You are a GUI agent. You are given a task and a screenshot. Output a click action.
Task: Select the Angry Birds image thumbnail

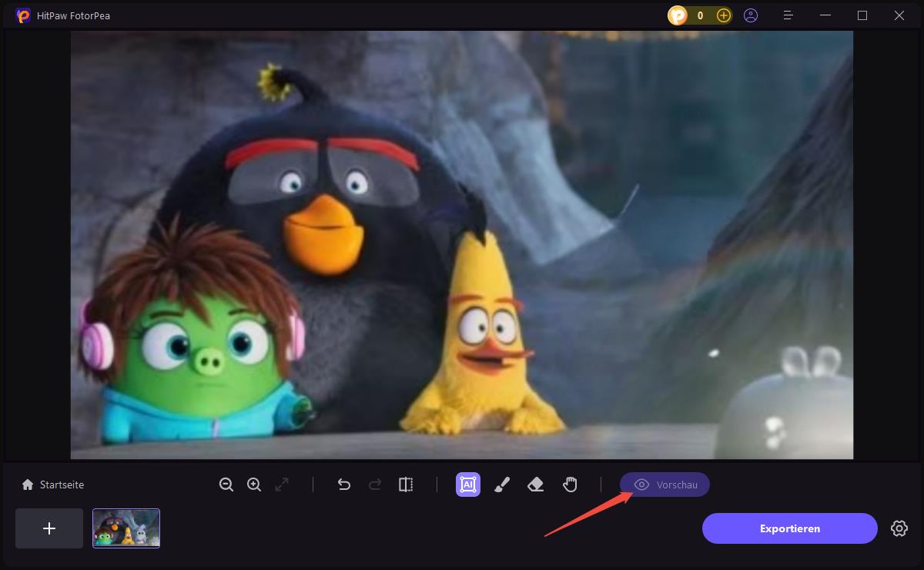(x=126, y=528)
